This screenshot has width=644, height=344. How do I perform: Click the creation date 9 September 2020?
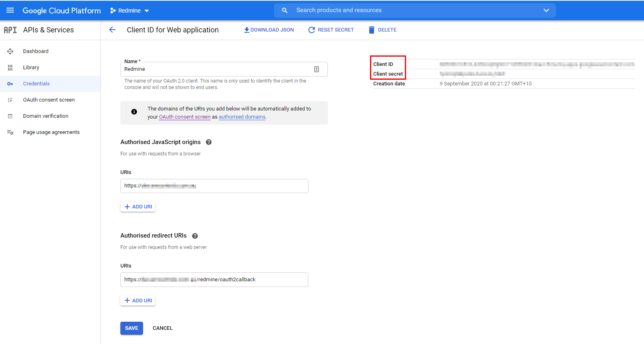[486, 84]
